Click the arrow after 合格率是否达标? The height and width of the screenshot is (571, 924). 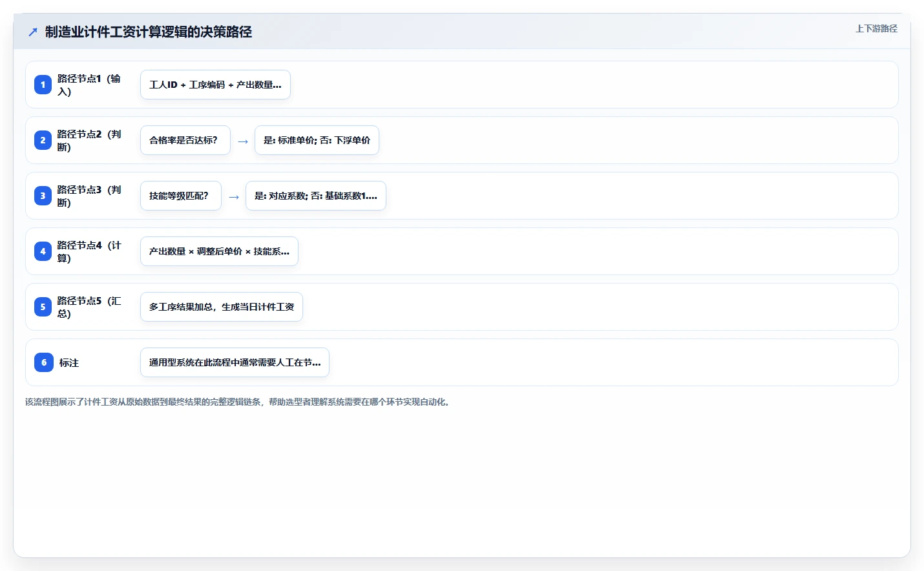click(243, 141)
